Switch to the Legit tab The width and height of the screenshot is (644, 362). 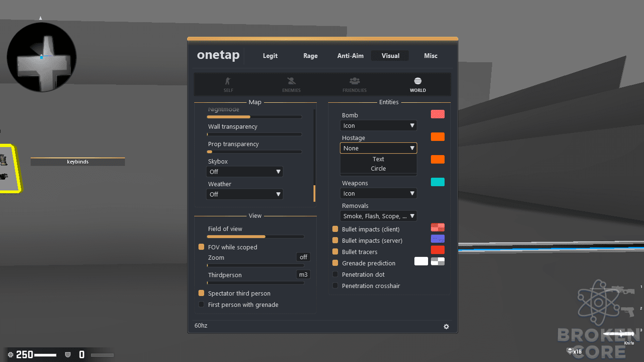(x=270, y=56)
